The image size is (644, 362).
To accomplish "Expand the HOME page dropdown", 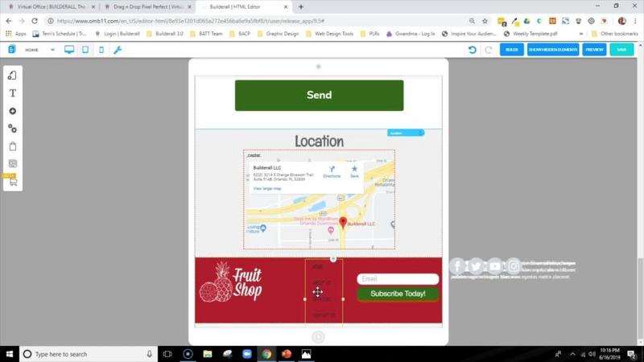I will pos(52,50).
